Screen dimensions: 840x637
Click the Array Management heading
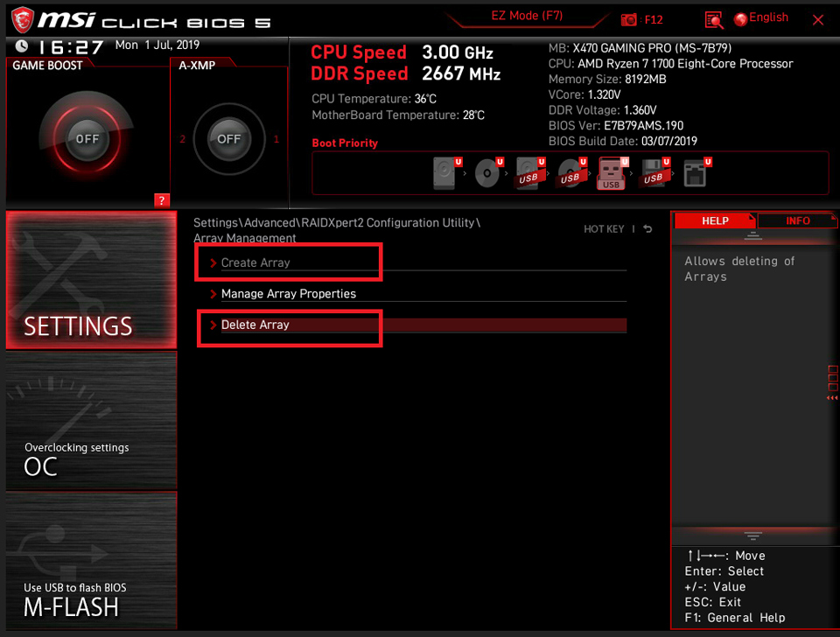click(245, 238)
